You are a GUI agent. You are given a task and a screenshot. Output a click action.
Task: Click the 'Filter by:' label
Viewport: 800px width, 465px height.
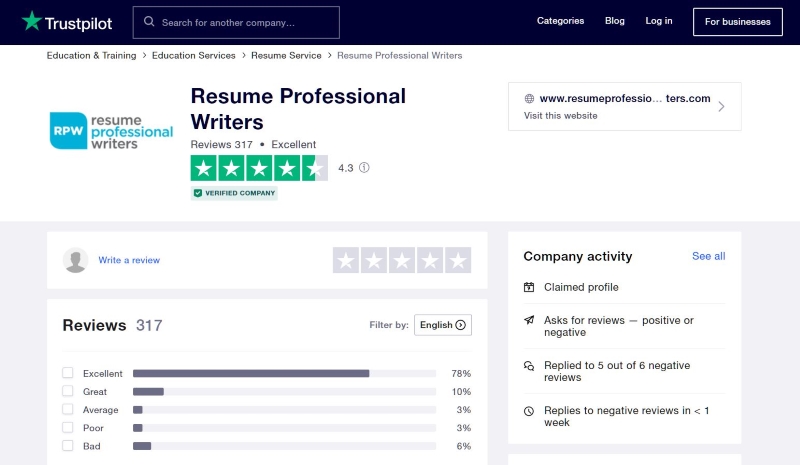coord(389,325)
